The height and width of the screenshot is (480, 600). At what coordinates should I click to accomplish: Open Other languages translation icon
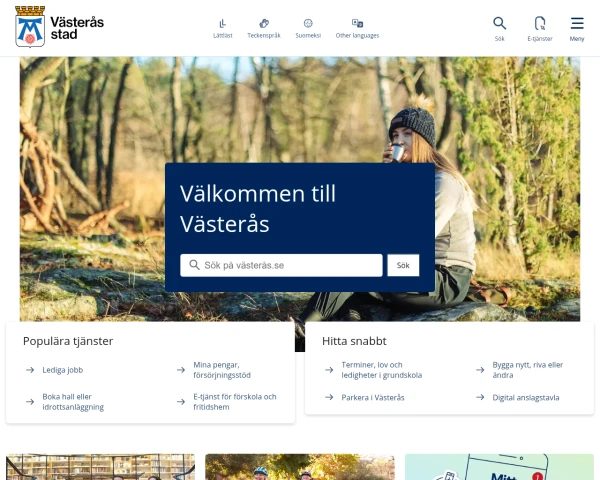pos(357,23)
